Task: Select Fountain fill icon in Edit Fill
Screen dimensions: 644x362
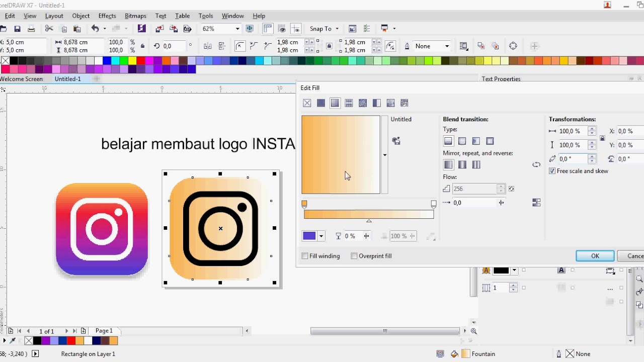Action: 335,103
